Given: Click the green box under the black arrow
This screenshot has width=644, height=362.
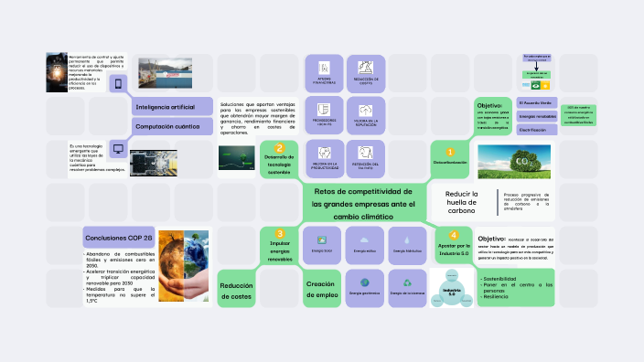Looking at the screenshot, I should pyautogui.click(x=536, y=75).
